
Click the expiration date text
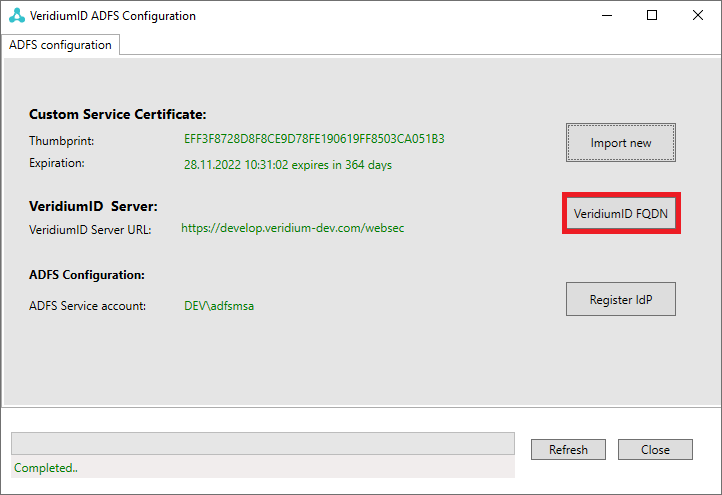(x=287, y=165)
